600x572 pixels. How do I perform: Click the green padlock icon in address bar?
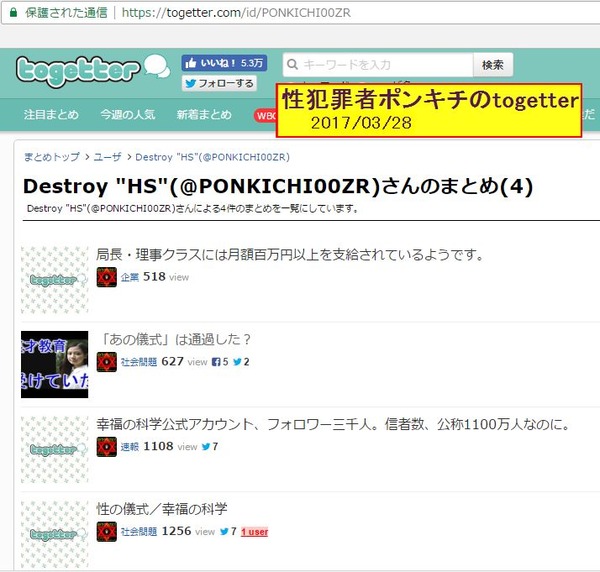click(x=13, y=13)
